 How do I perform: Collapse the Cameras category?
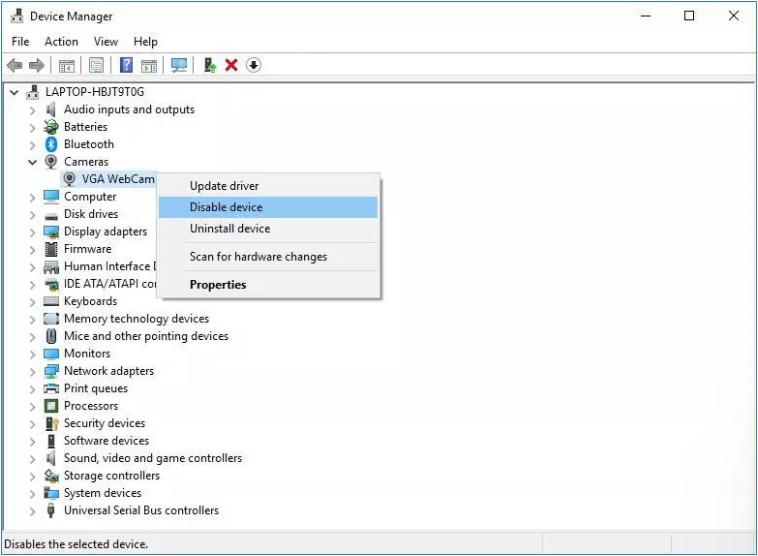click(x=32, y=162)
